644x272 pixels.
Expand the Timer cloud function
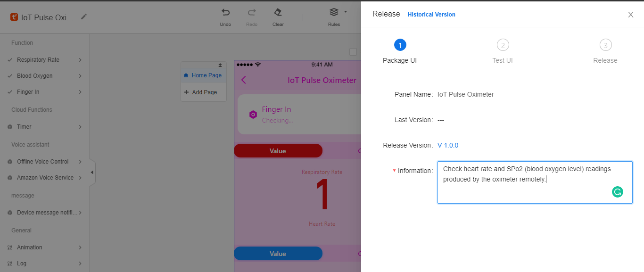(x=80, y=127)
